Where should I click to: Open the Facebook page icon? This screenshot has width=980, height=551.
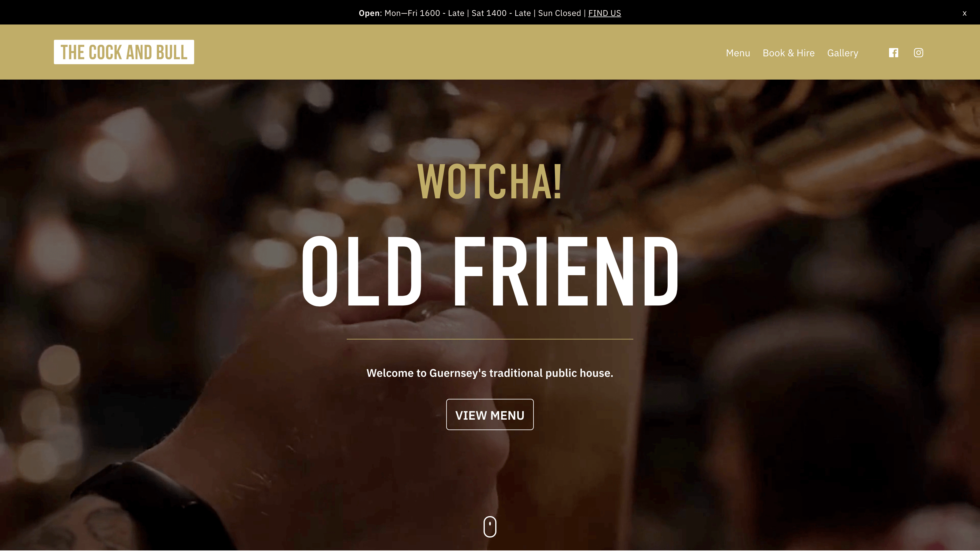893,53
